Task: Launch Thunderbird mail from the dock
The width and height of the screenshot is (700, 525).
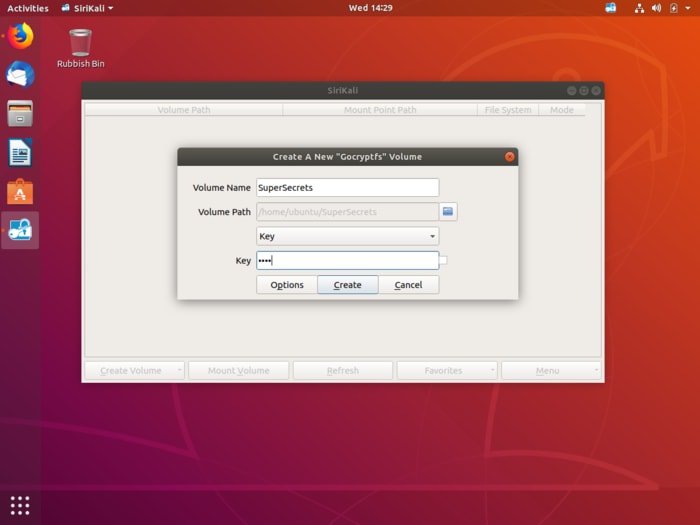Action: tap(20, 75)
